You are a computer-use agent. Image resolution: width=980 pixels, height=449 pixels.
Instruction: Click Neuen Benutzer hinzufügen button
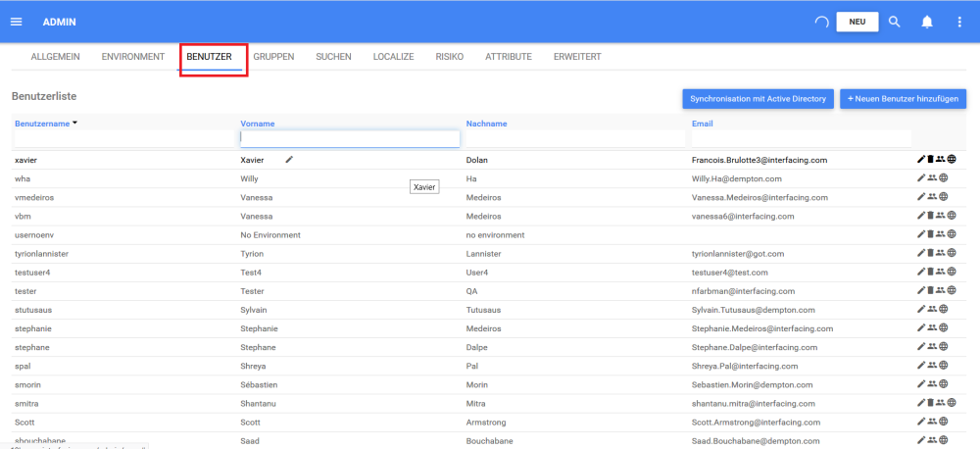pos(904,99)
